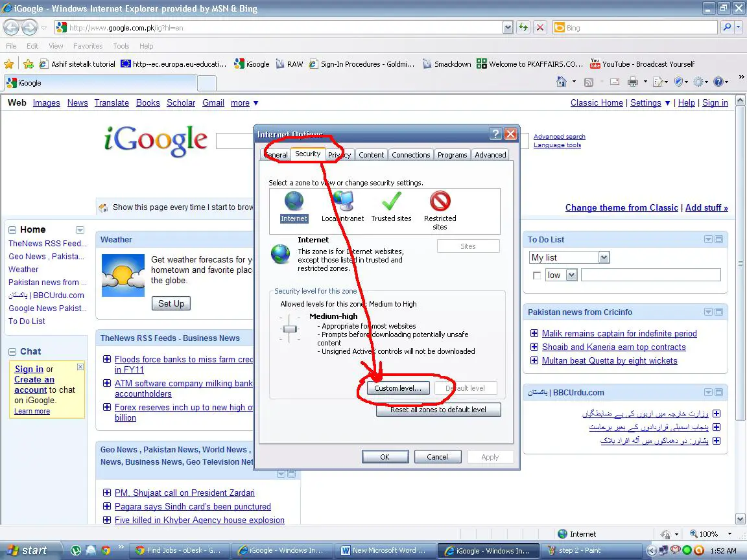Click the green Refresh page icon
Image resolution: width=747 pixels, height=560 pixels.
tap(523, 28)
